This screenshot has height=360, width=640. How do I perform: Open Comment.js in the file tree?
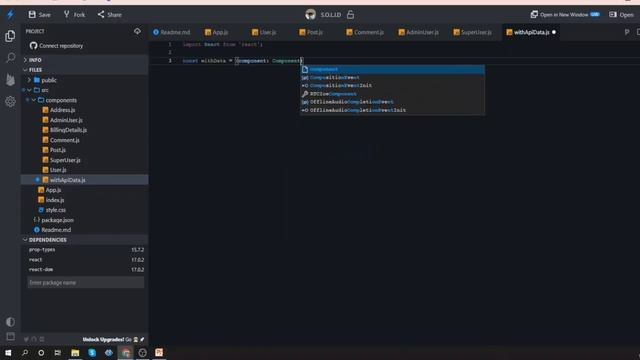pos(64,140)
